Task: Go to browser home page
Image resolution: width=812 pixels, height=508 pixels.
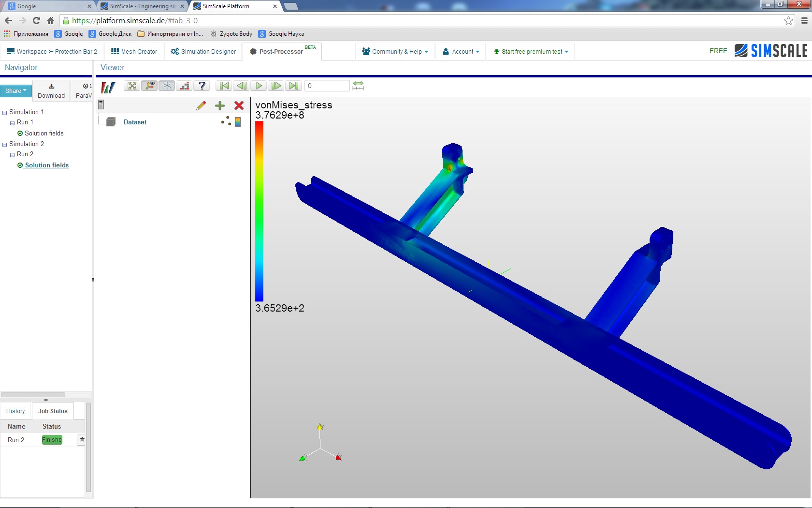Action: (50, 20)
